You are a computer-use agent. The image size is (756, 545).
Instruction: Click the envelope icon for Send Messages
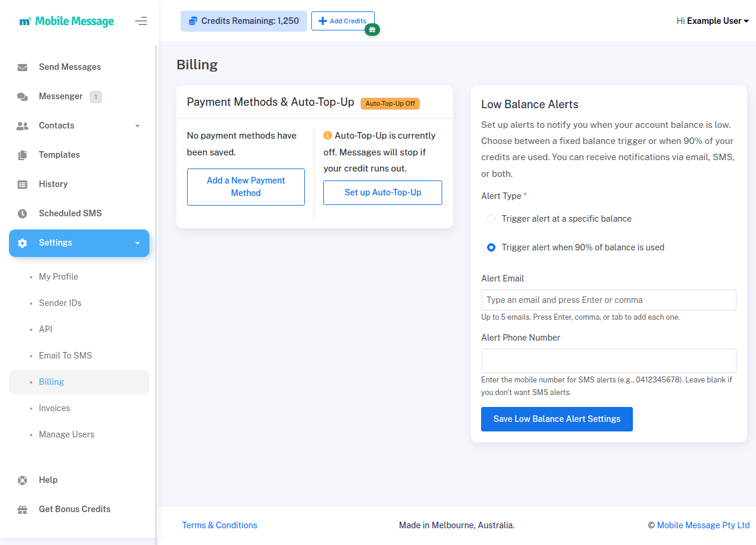click(23, 67)
